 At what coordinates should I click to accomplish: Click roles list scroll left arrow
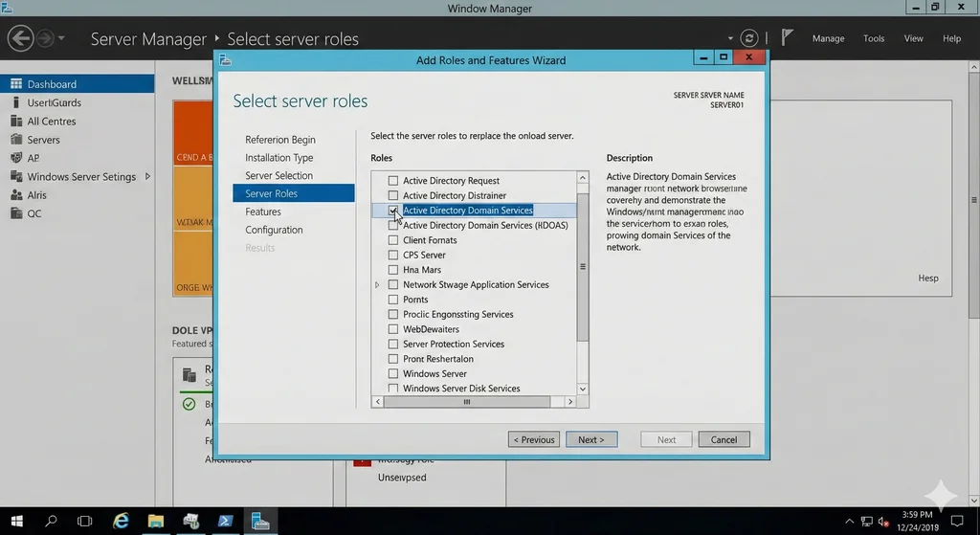coord(377,402)
